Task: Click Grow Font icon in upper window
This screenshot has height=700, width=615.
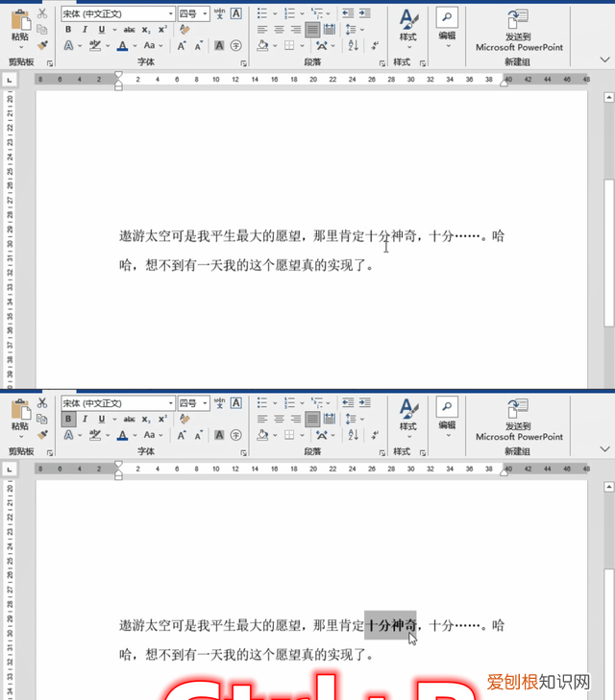Action: [x=182, y=45]
